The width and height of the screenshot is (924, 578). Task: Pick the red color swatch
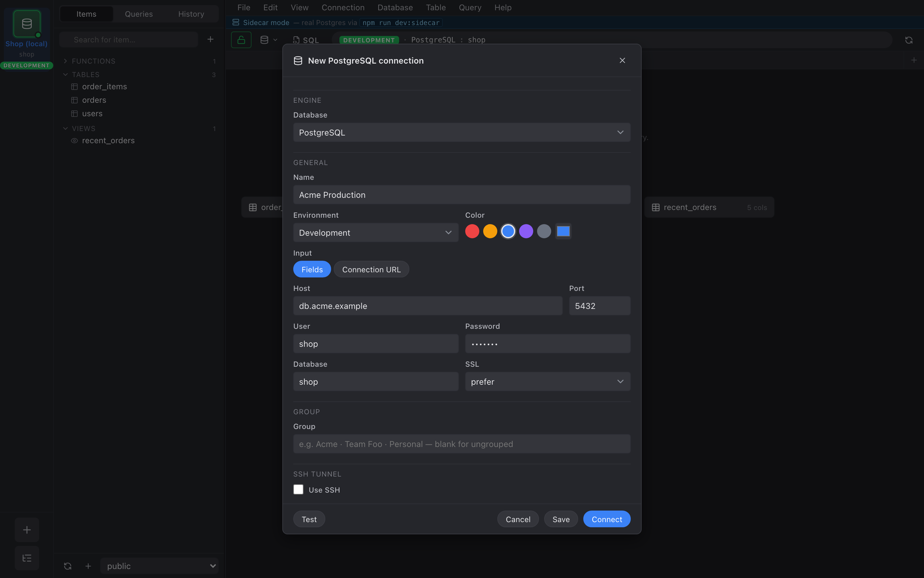point(472,231)
